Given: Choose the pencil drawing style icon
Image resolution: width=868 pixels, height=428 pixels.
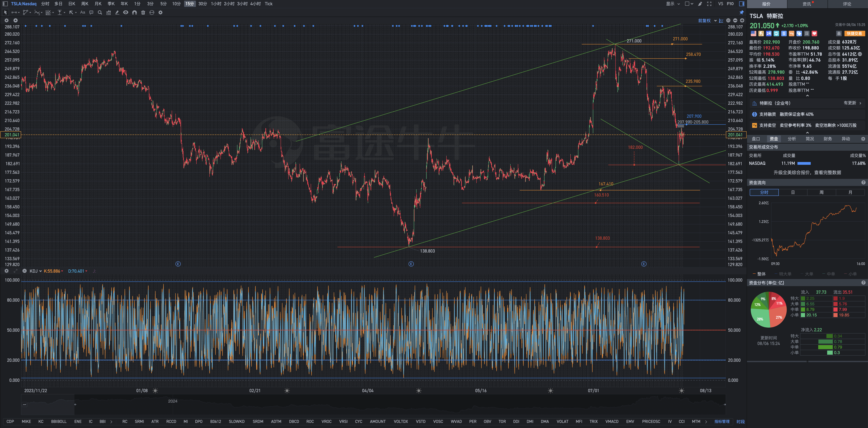Looking at the screenshot, I should point(117,12).
